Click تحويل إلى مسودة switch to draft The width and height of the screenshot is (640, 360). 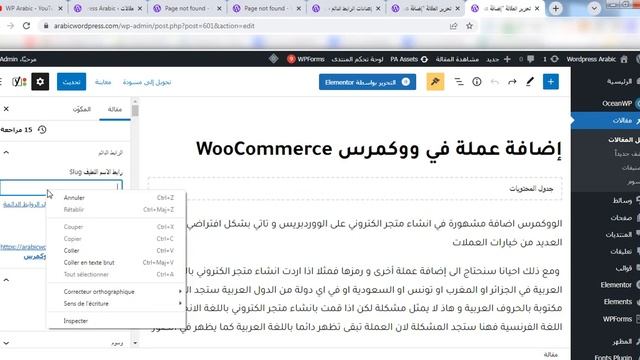click(147, 82)
